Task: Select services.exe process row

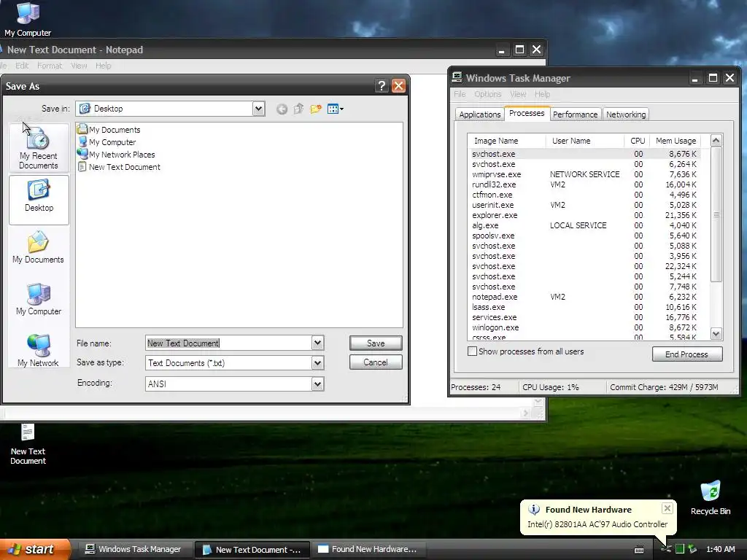Action: [x=584, y=317]
